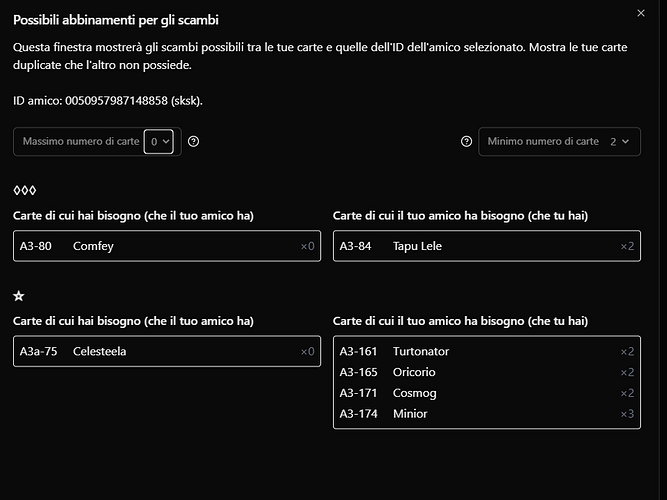Viewport: 667px width, 500px height.
Task: Click the Cosmog card entry
Action: pyautogui.click(x=486, y=393)
